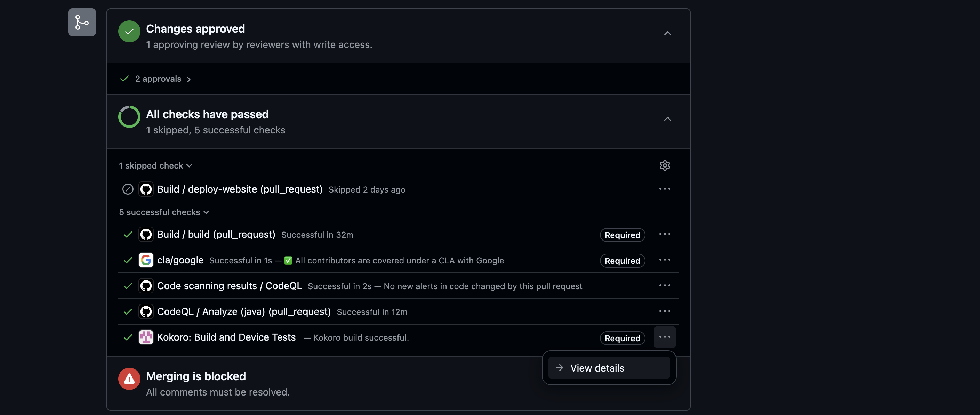Click the Google logo beside cla/google
The height and width of the screenshot is (415, 980).
(x=146, y=260)
